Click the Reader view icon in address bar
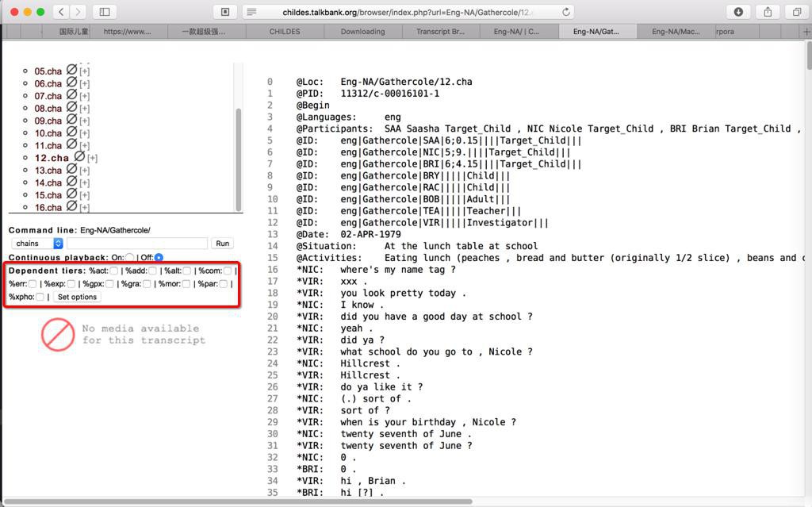This screenshot has width=812, height=507. coord(251,12)
